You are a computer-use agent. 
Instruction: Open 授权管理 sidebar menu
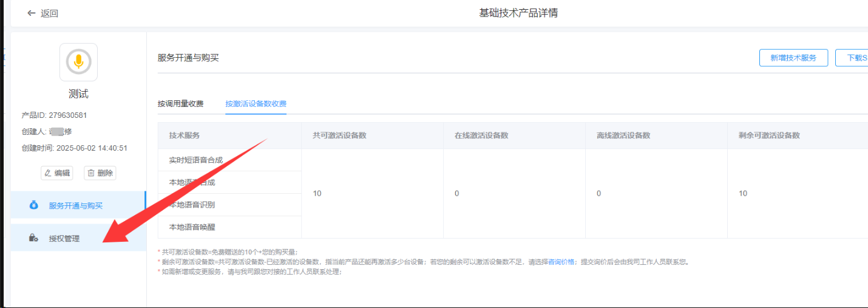78,239
